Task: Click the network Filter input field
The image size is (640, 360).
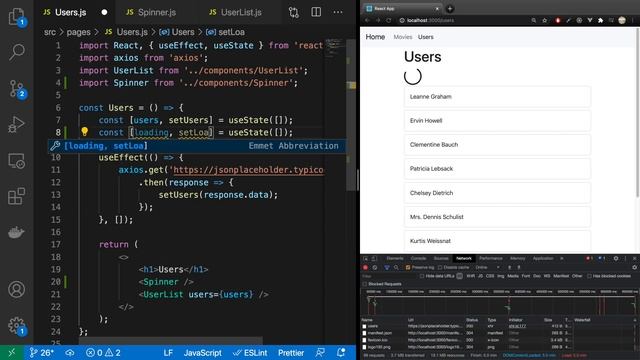Action: 388,276
